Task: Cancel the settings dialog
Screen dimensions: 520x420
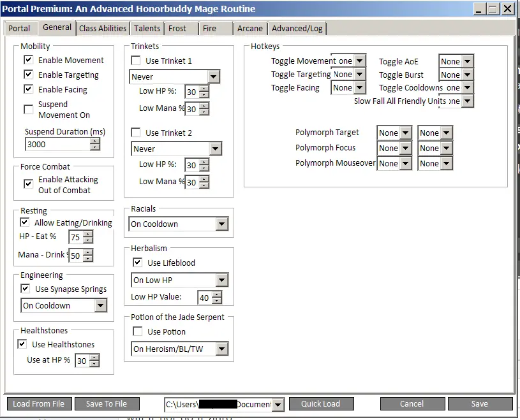Action: click(x=412, y=404)
